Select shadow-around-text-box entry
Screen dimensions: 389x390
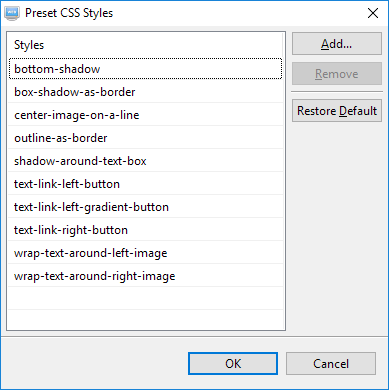[x=145, y=161]
